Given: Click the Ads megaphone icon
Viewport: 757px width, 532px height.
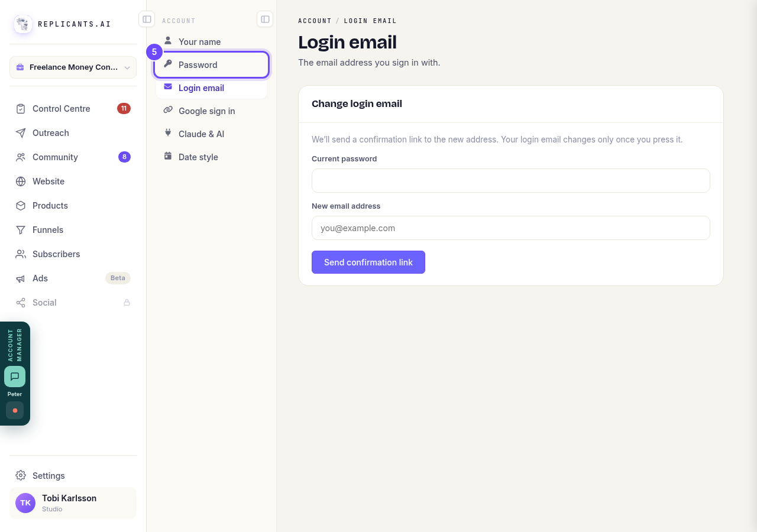Looking at the screenshot, I should [x=21, y=278].
